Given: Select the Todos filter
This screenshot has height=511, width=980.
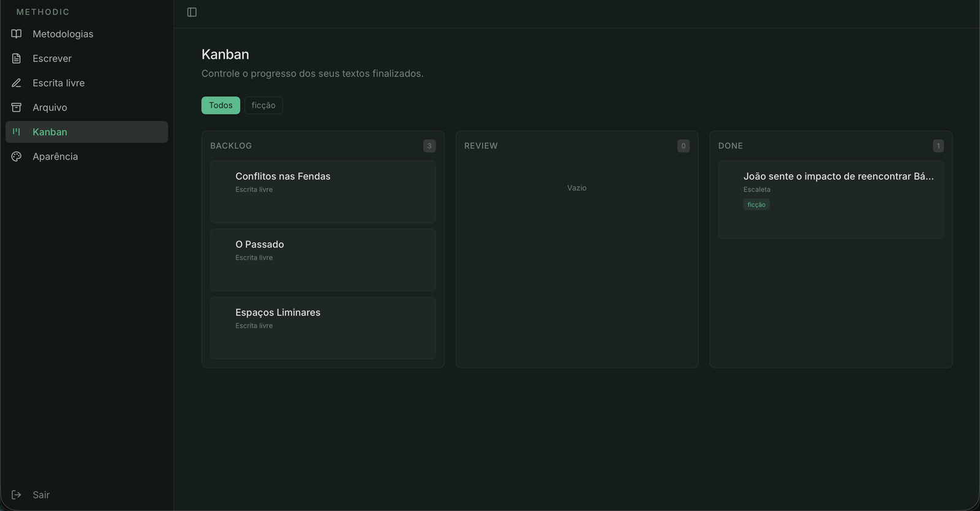Looking at the screenshot, I should pos(221,105).
